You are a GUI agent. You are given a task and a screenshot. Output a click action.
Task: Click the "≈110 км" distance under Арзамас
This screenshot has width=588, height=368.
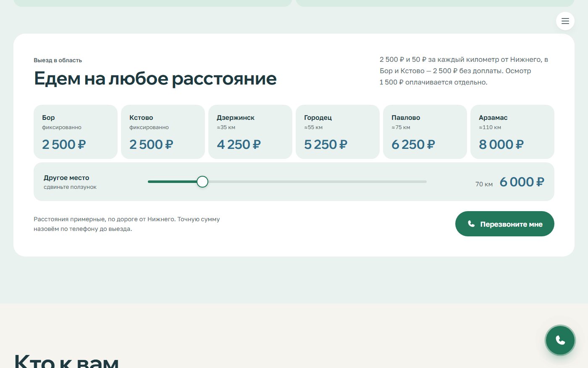pyautogui.click(x=490, y=127)
